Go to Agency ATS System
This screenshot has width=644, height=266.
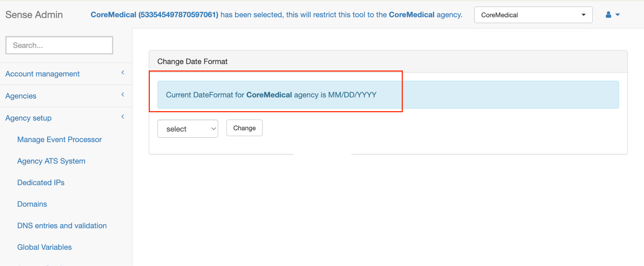point(51,161)
